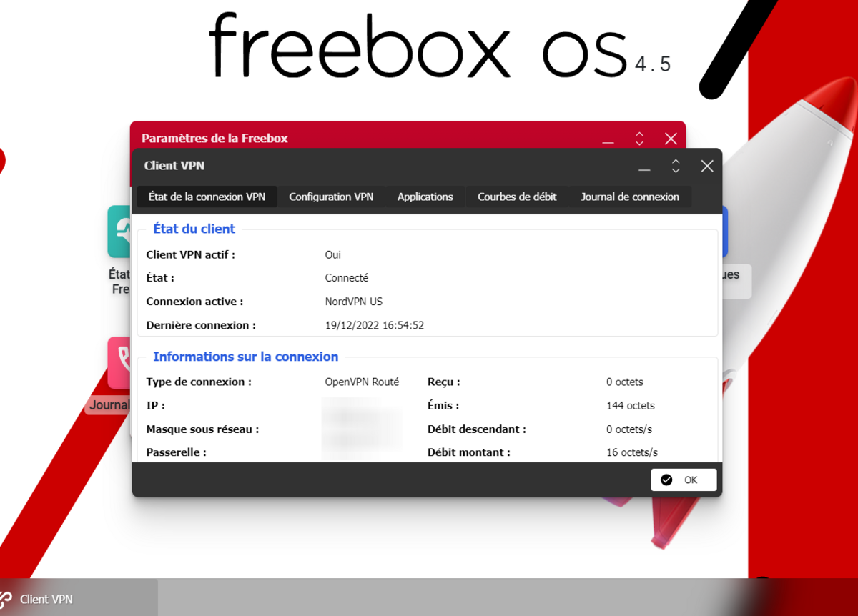The image size is (858, 616).
Task: Click the 'État :' label
Action: (161, 278)
